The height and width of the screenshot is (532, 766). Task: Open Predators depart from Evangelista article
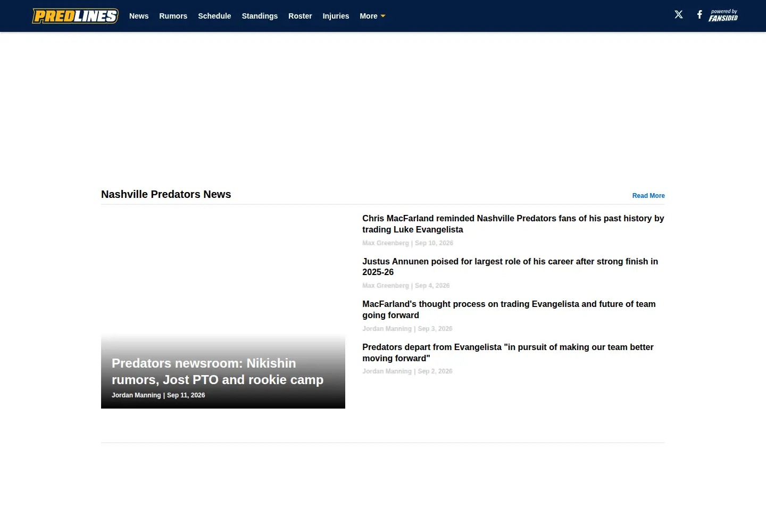click(x=508, y=353)
